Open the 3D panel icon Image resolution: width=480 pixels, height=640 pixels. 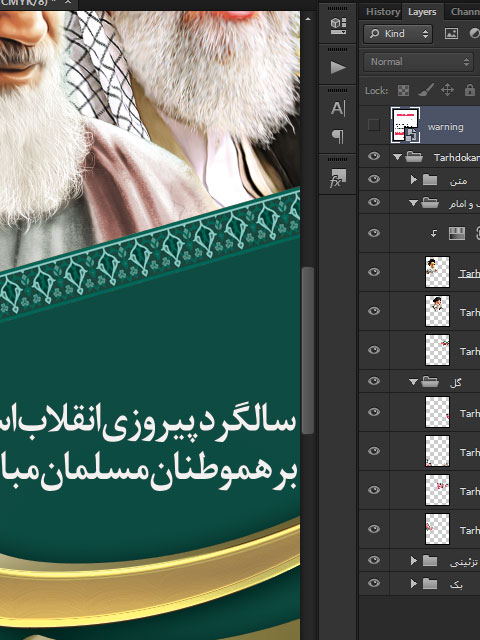(x=338, y=26)
